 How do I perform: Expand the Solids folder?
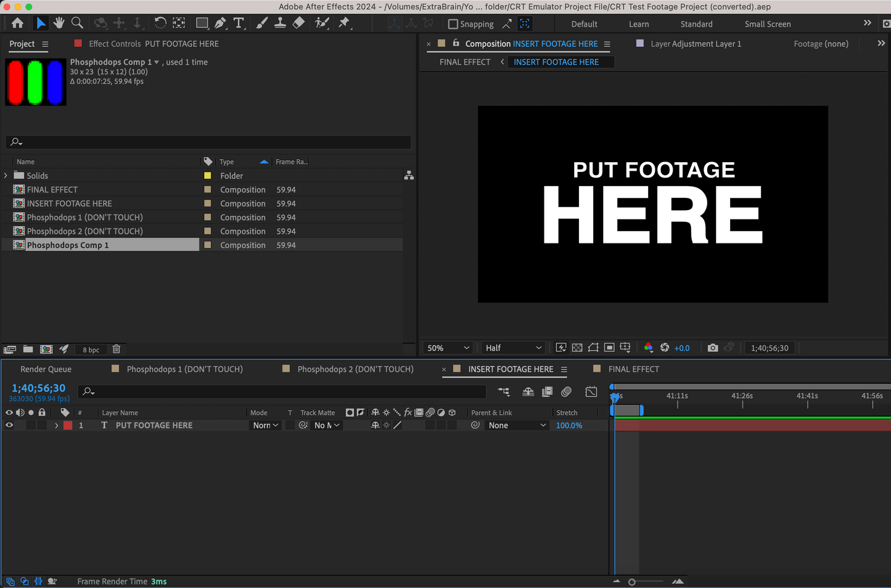[x=6, y=176]
